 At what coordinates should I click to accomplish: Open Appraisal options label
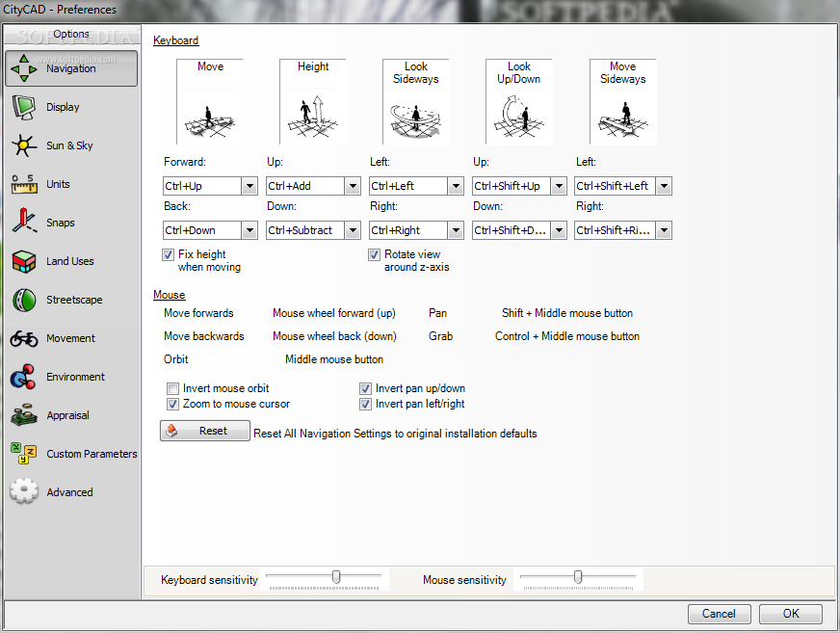68,415
